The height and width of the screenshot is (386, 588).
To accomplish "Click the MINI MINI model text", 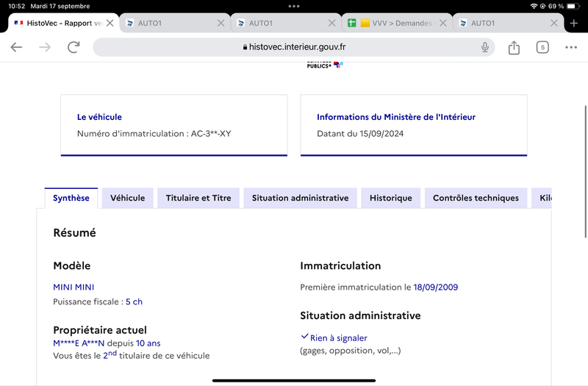I will coord(73,287).
